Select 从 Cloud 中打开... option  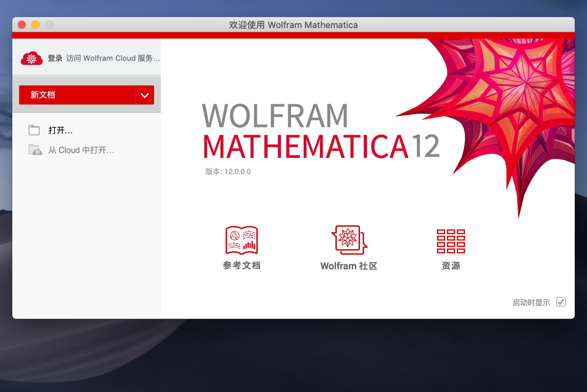[81, 150]
